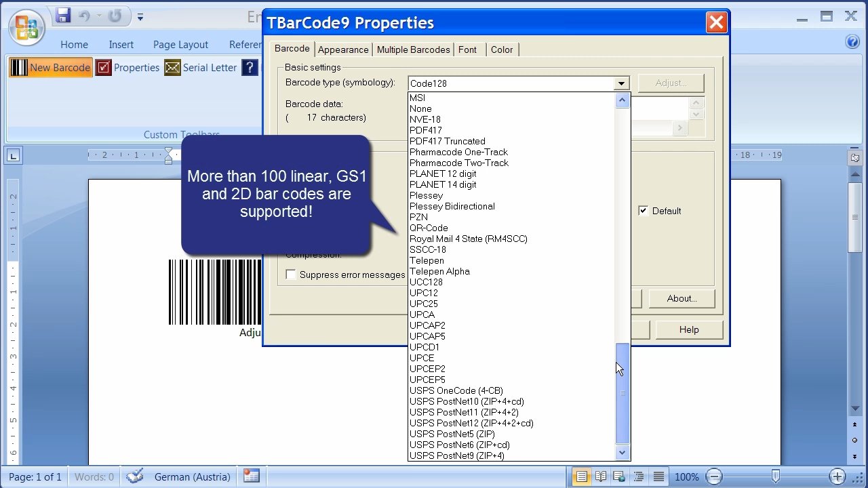This screenshot has height=488, width=868.
Task: Click the About... button
Action: [x=682, y=298]
